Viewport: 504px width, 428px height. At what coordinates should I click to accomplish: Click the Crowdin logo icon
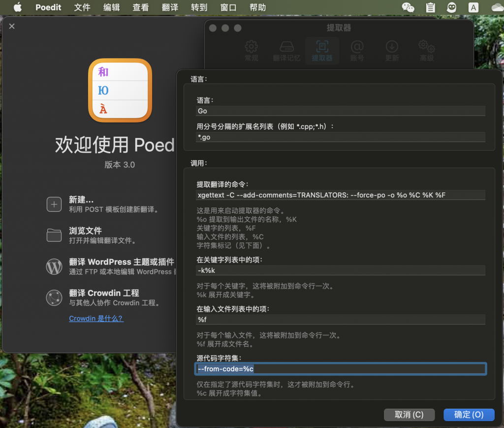click(54, 298)
